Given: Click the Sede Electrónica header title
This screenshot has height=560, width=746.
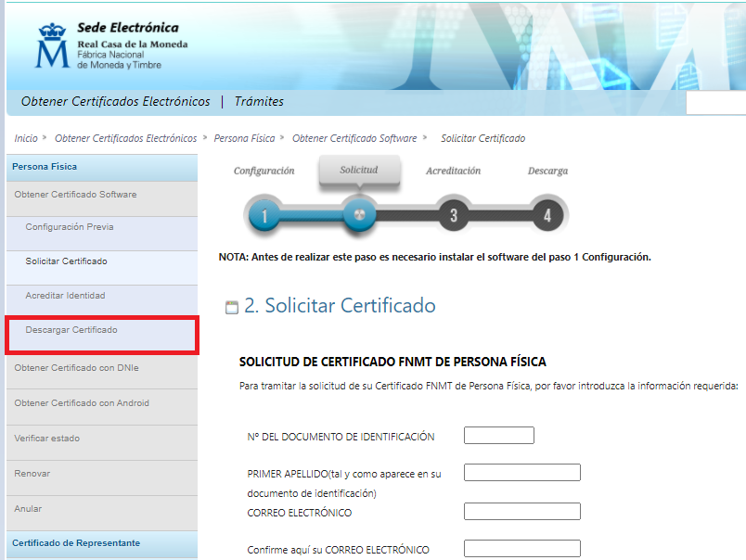Looking at the screenshot, I should point(128,28).
